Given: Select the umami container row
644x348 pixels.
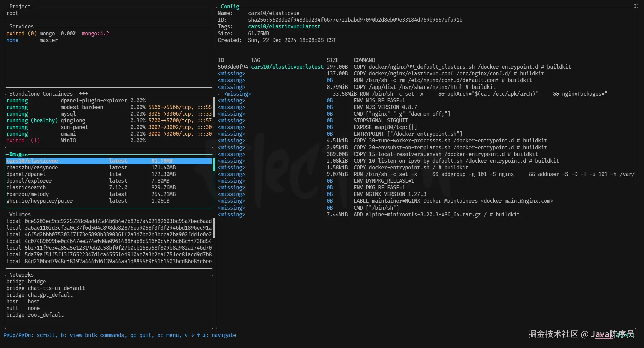Looking at the screenshot, I should pyautogui.click(x=109, y=134).
